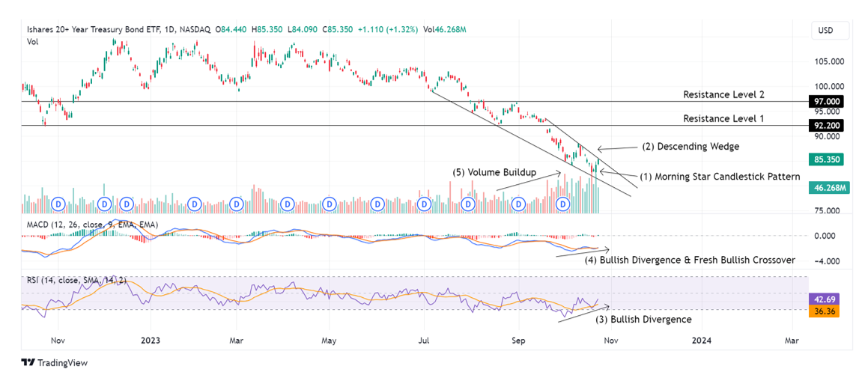The height and width of the screenshot is (378, 868).
Task: Click the earliest dividend D marker
Action: point(58,204)
